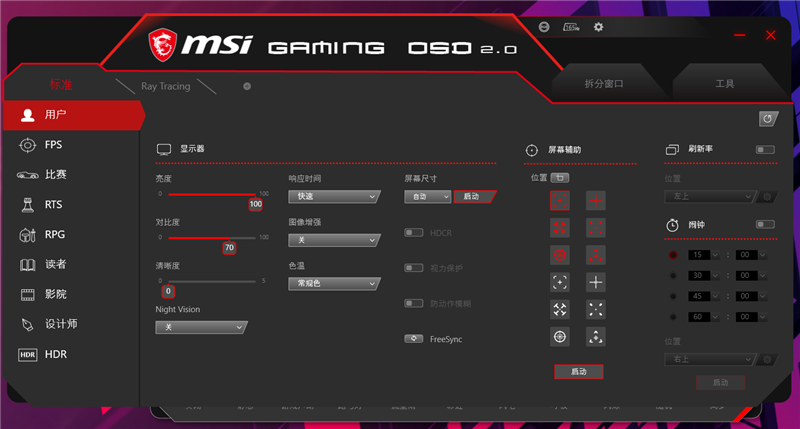The height and width of the screenshot is (429, 800).
Task: Select the red plus crosshair
Action: 595,201
